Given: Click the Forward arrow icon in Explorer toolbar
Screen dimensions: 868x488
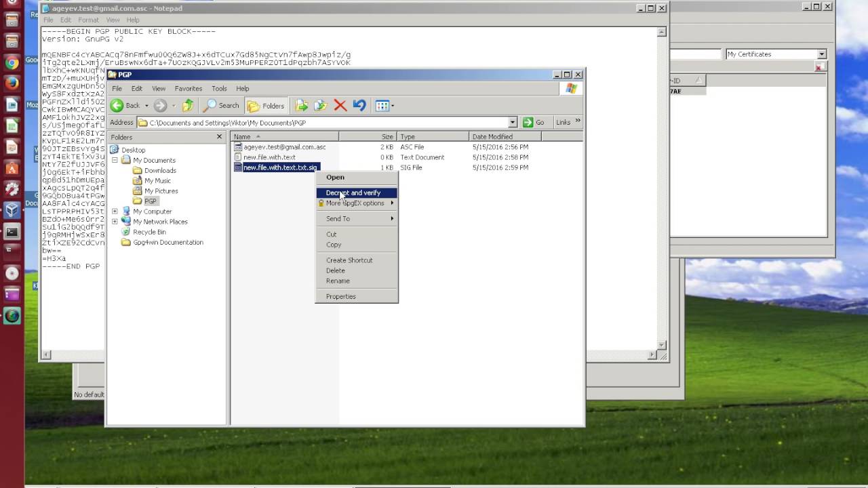Looking at the screenshot, I should point(160,105).
